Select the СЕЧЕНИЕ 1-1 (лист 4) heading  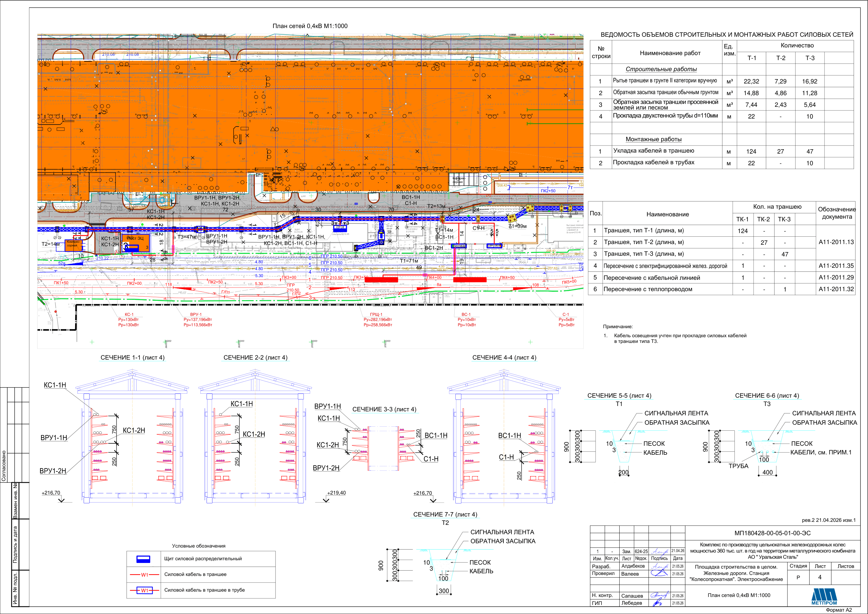tap(132, 358)
